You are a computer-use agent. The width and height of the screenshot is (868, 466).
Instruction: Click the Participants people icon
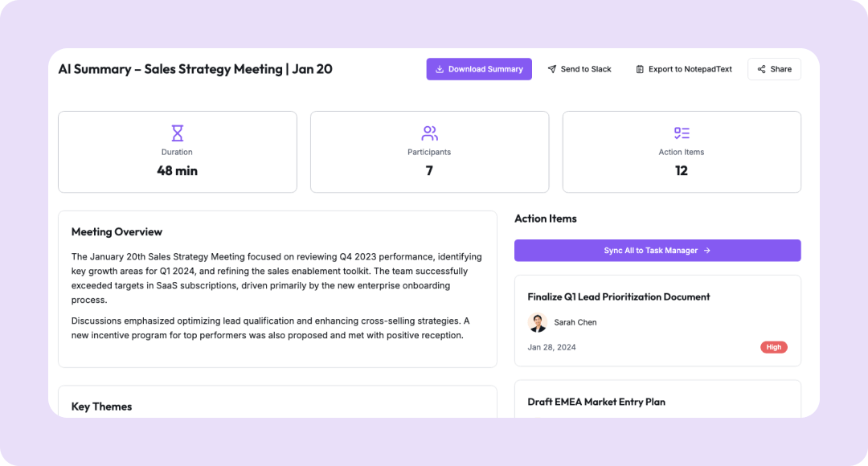[x=429, y=133]
